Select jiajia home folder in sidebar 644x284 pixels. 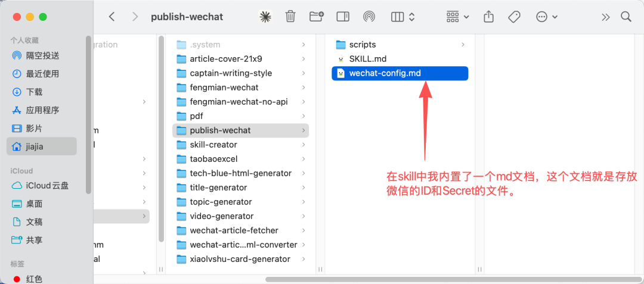42,146
